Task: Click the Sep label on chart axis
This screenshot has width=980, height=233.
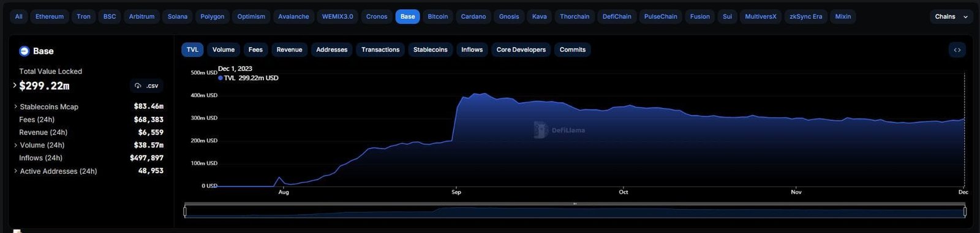Action: (456, 193)
